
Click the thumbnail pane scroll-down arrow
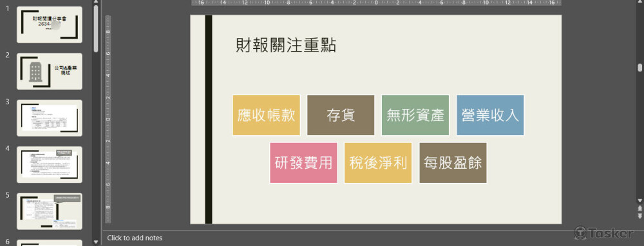coord(96,242)
